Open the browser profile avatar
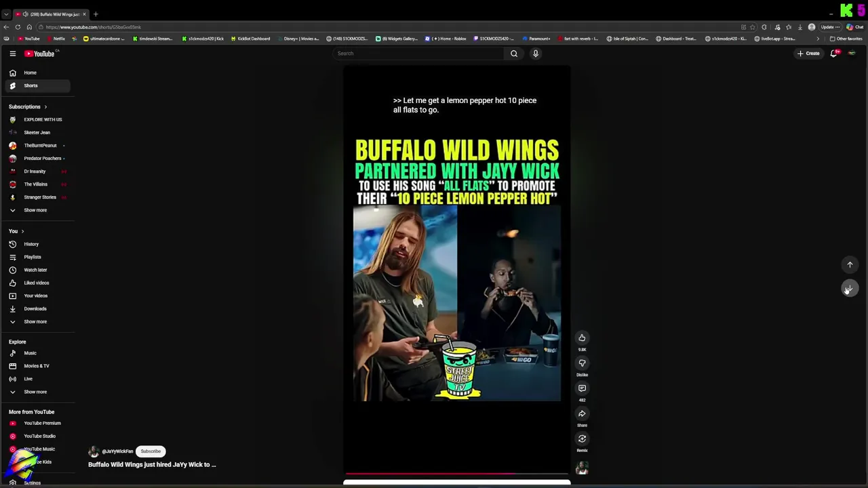 click(x=812, y=27)
